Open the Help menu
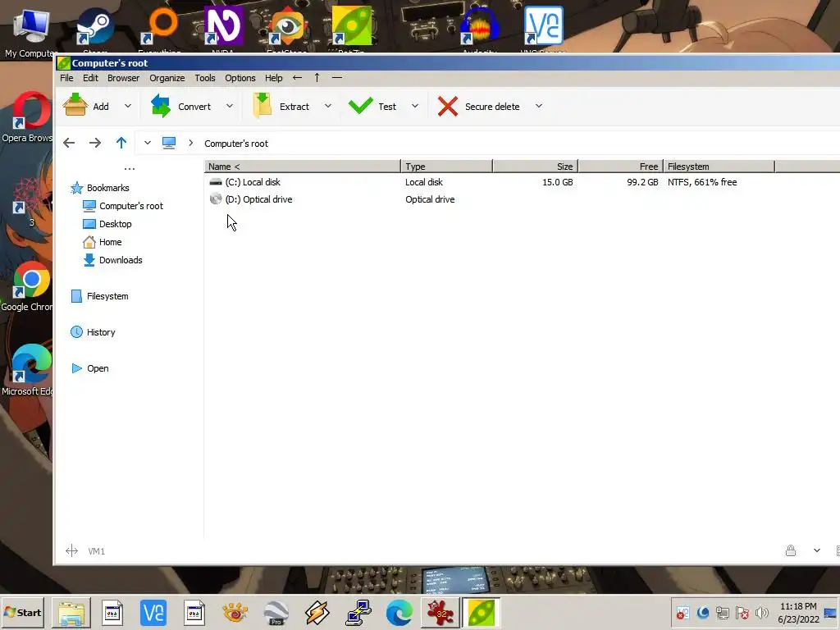Screen dimensions: 840x630 (273, 78)
